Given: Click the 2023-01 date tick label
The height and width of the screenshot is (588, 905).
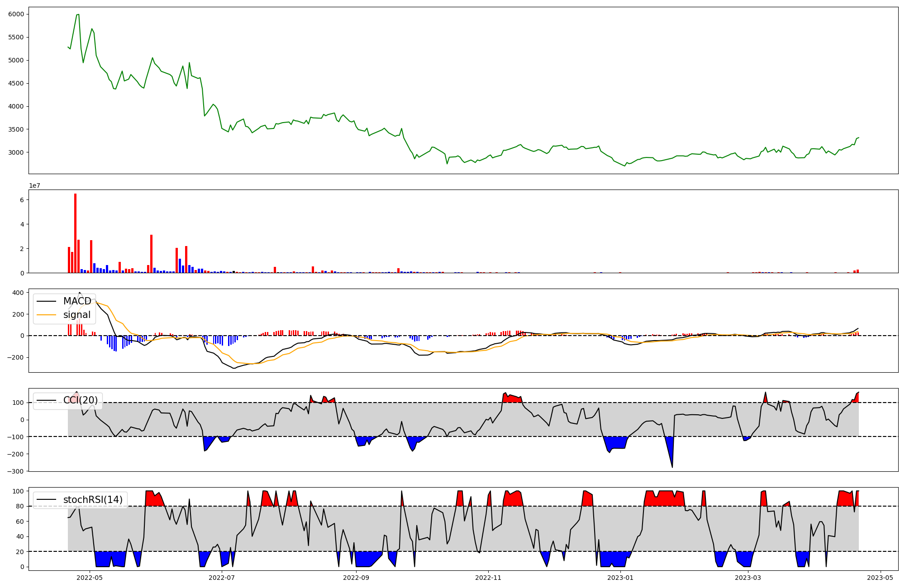Looking at the screenshot, I should click(620, 578).
